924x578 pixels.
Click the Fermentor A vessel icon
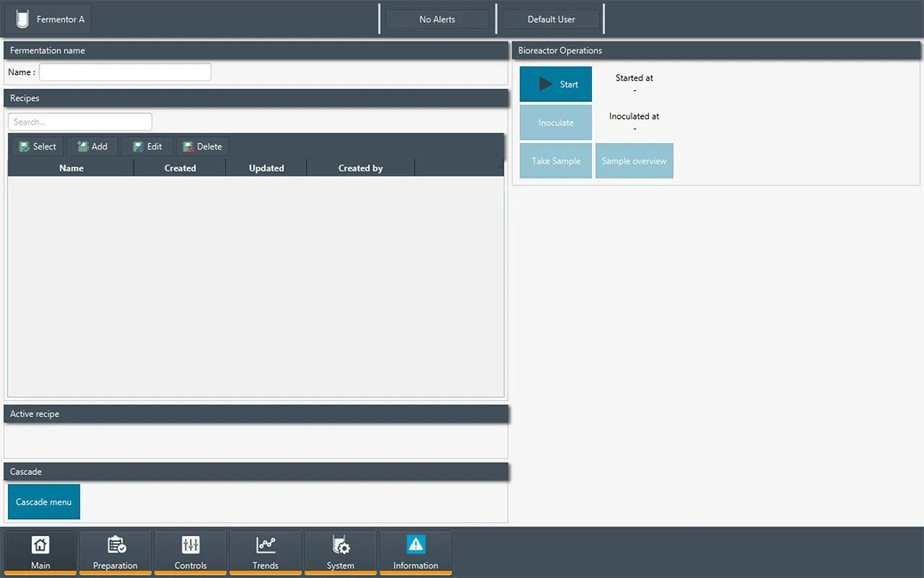point(22,19)
